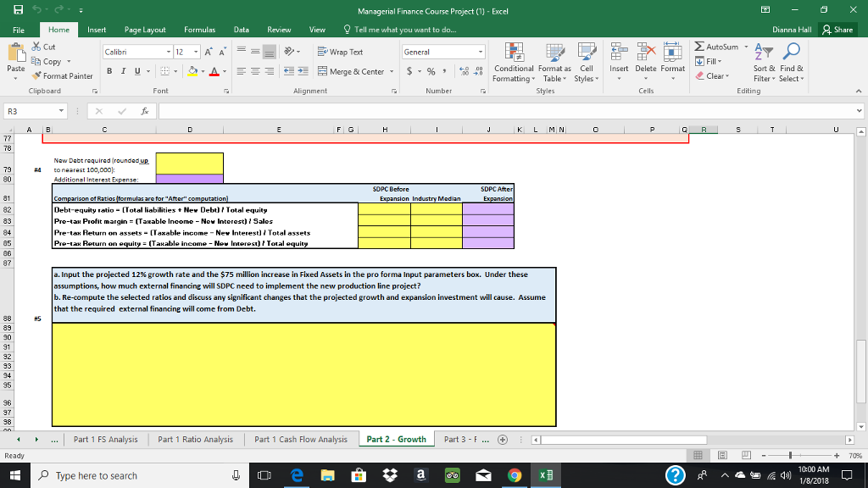Decrease font size with the small A

(223, 52)
